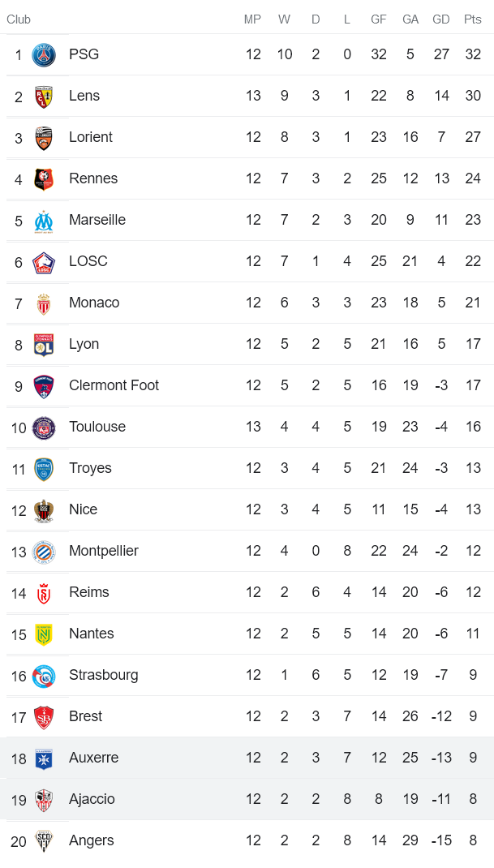Open the Montpellier team link
The width and height of the screenshot is (494, 868).
point(104,551)
